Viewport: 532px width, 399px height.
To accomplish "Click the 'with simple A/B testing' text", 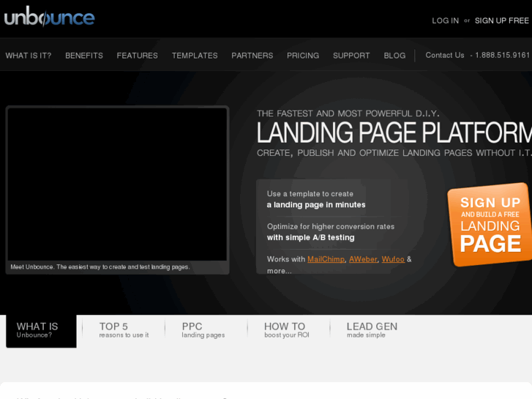I will [x=310, y=237].
